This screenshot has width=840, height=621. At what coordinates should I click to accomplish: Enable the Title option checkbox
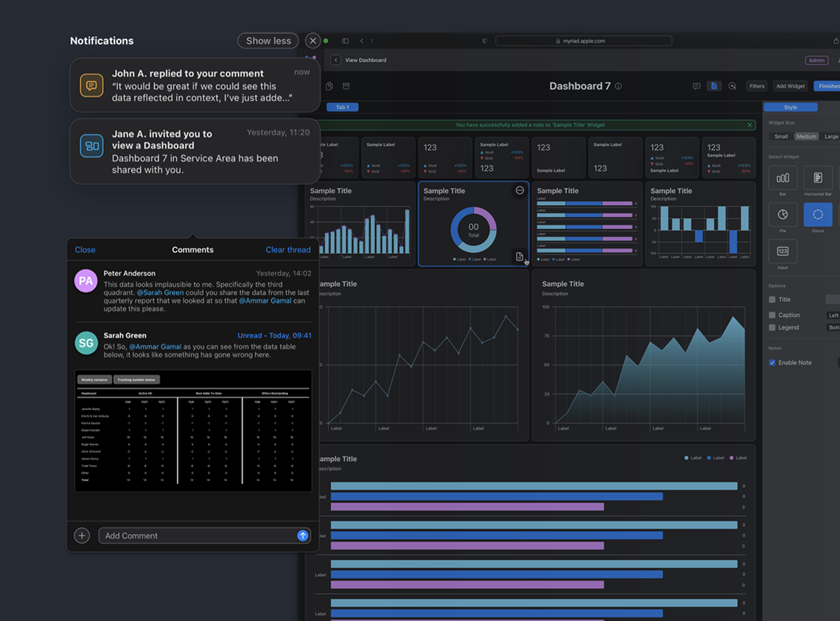click(772, 299)
